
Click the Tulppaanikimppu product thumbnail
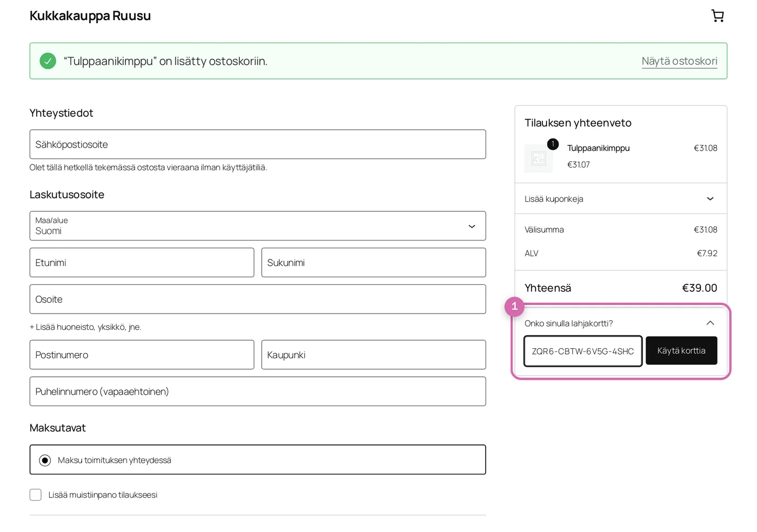[x=539, y=158]
